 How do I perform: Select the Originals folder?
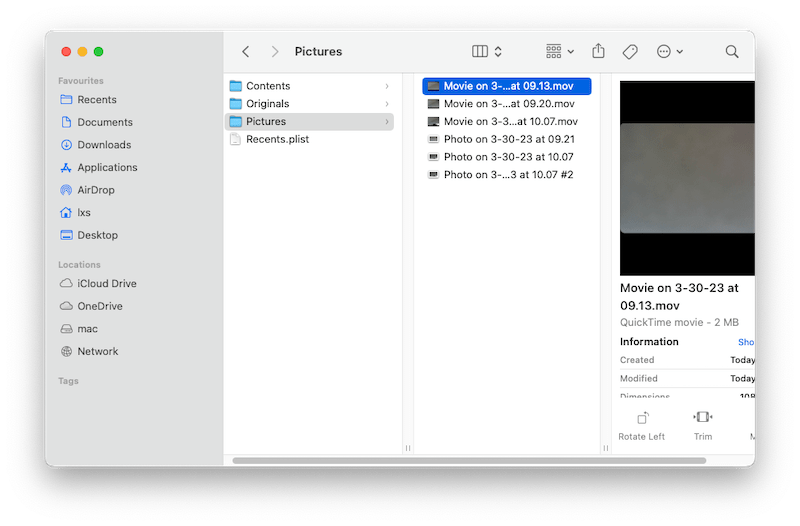click(267, 104)
